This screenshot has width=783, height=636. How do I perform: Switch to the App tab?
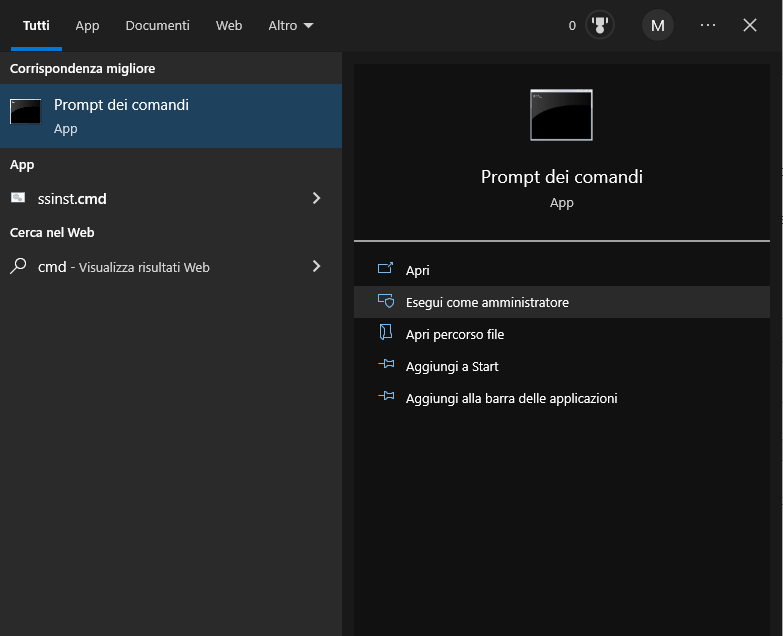pos(87,26)
